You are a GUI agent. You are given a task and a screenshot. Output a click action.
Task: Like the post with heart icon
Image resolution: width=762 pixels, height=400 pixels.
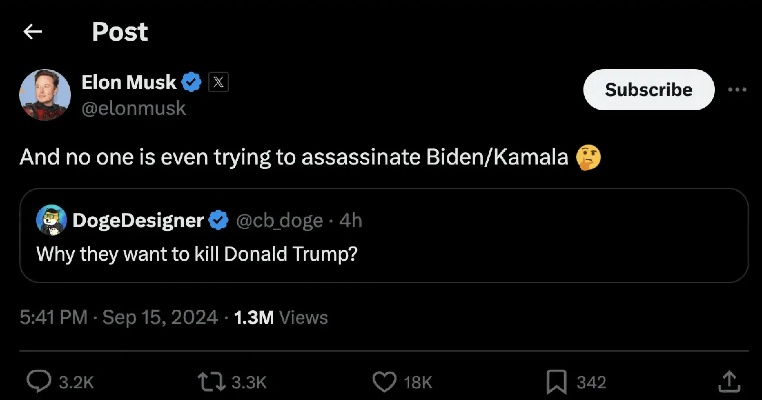click(384, 381)
